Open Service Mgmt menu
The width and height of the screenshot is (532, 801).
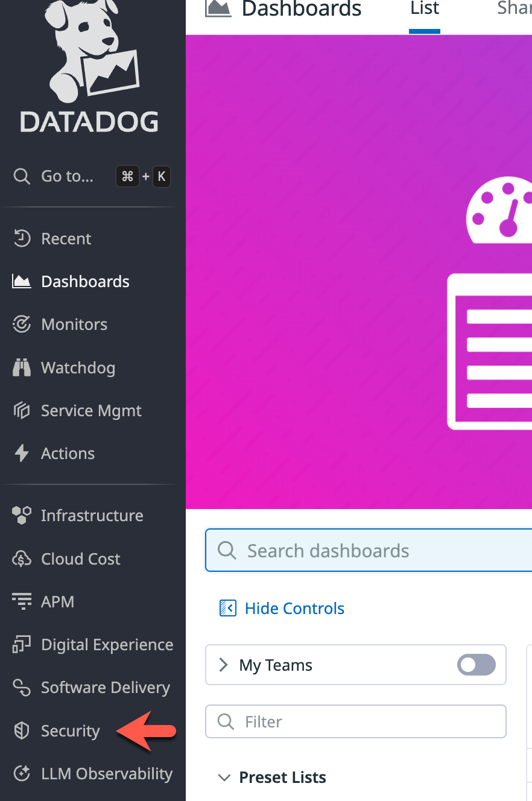click(91, 411)
